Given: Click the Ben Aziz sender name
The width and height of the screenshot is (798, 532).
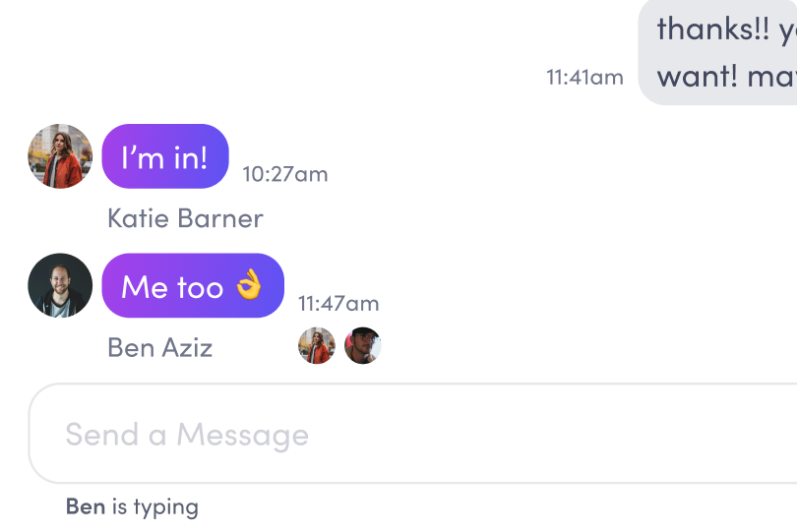Looking at the screenshot, I should tap(159, 347).
